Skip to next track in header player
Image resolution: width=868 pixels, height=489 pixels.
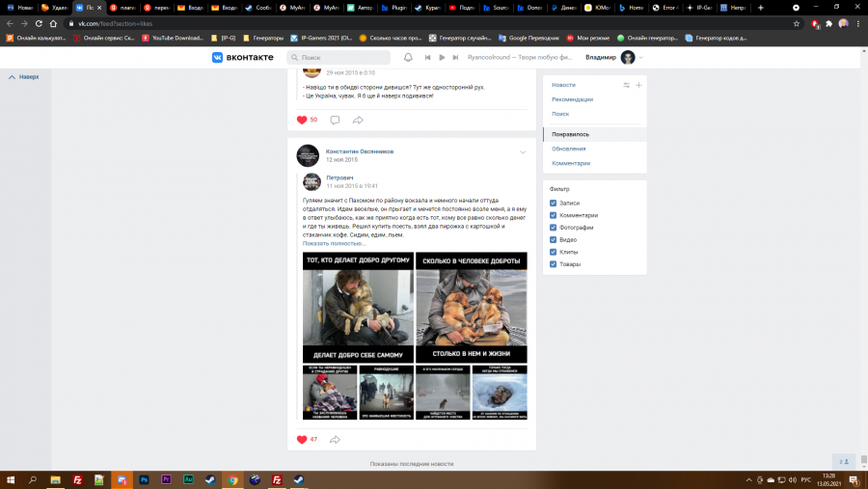tap(455, 57)
